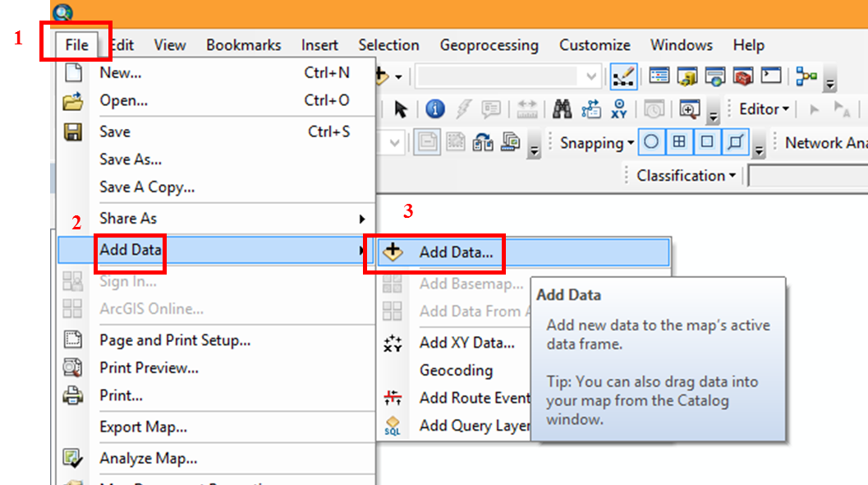Launch ModelBuilder from the toolbar
Image resolution: width=868 pixels, height=485 pixels.
point(806,76)
